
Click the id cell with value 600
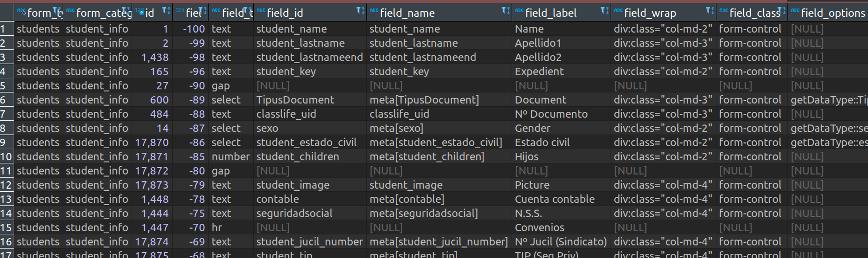tap(152, 100)
